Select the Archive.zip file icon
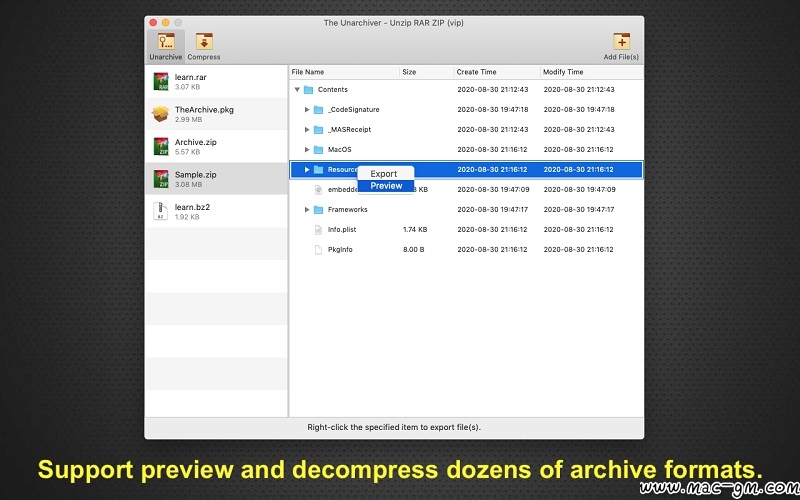This screenshot has width=800, height=500. tap(161, 146)
